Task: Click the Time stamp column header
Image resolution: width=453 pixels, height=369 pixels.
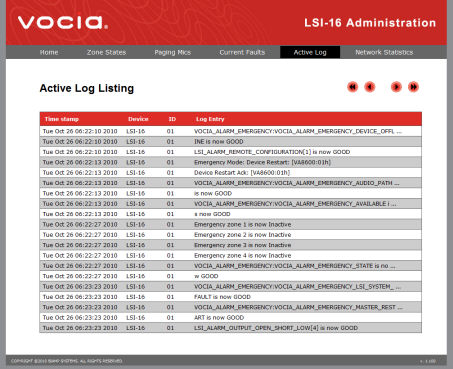Action: tap(62, 119)
